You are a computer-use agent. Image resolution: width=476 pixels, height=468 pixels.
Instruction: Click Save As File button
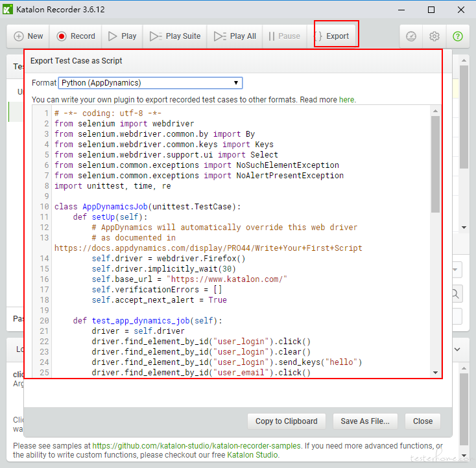click(365, 421)
